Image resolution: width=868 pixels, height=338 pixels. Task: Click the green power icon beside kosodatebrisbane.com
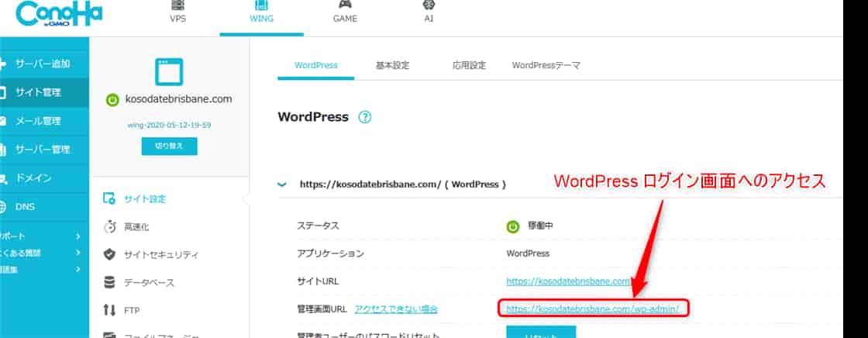pos(112,100)
